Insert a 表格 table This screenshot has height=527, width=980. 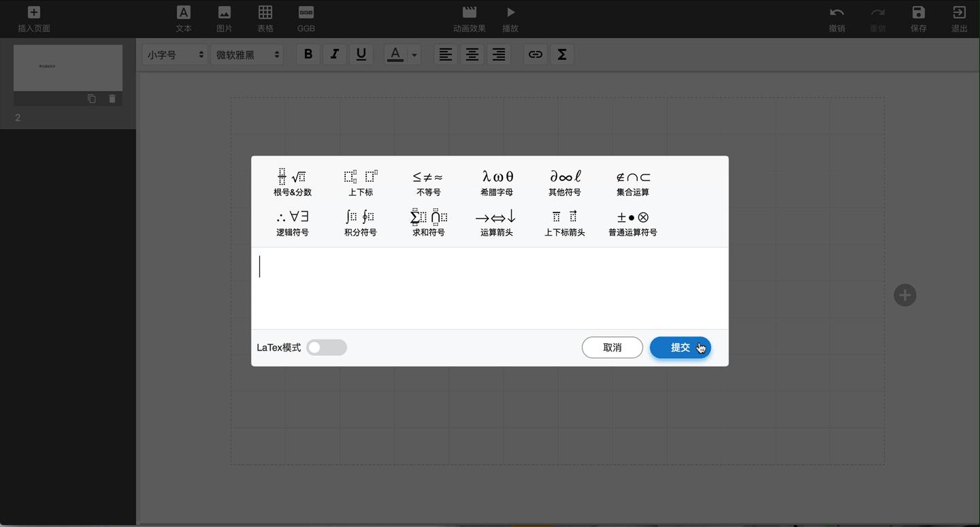[265, 19]
